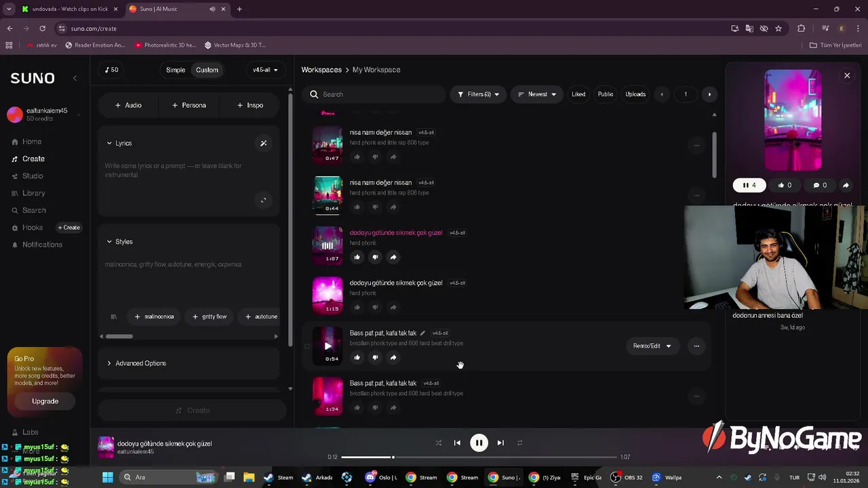This screenshot has width=868, height=488.
Task: Edit title pencil on Bass pat pat
Action: 422,333
